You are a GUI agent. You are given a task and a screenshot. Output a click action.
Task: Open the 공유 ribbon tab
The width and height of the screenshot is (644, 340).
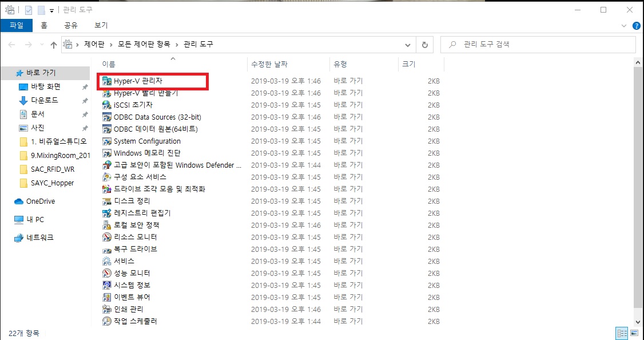click(x=71, y=26)
